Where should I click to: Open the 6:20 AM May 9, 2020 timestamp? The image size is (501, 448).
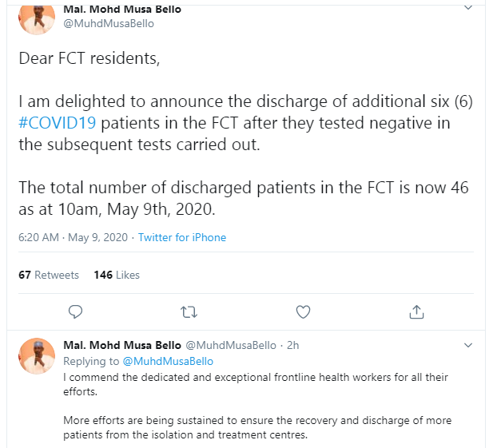pos(73,237)
